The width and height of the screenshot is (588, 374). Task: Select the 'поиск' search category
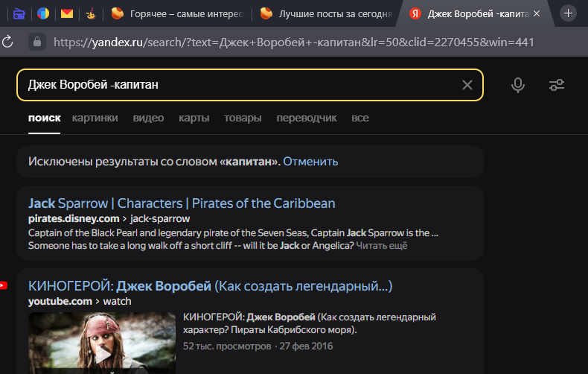(44, 118)
